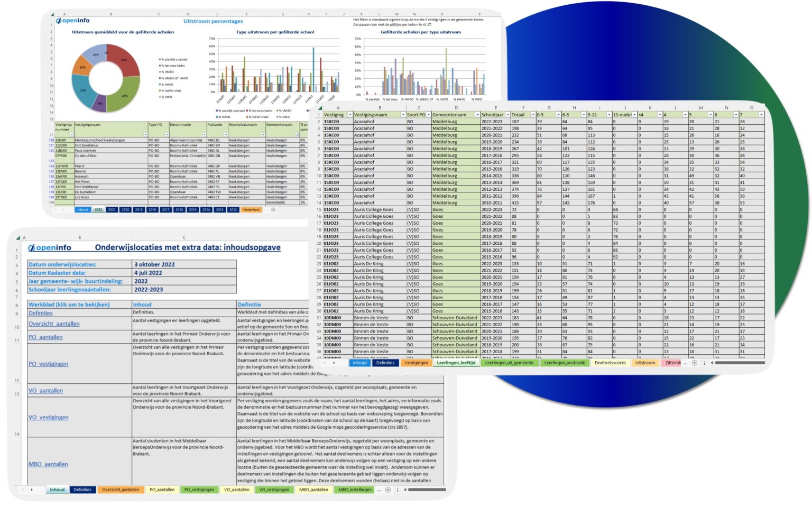Click select-all corner above the Vestiging header
812x507 pixels.
319,108
